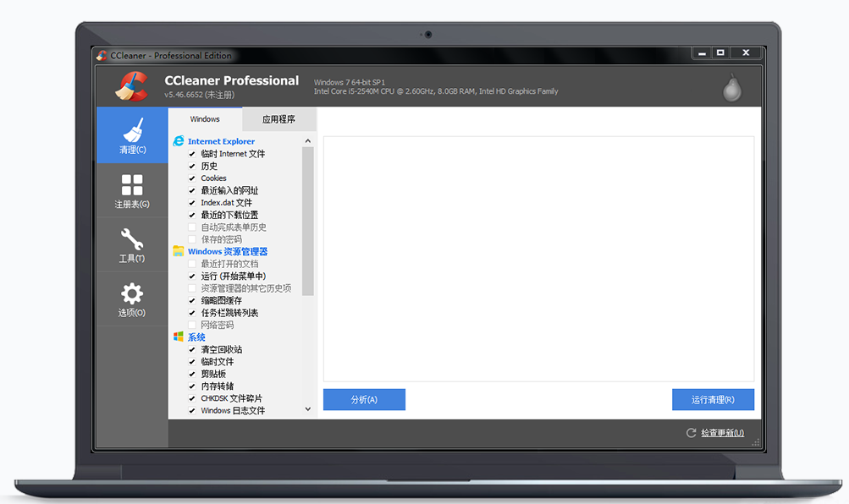Click the 系统 Windows flag icon
Image resolution: width=849 pixels, height=504 pixels.
[178, 337]
